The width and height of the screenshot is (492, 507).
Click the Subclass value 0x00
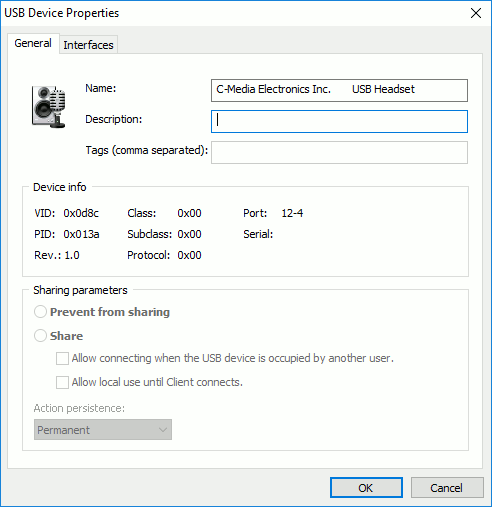pyautogui.click(x=189, y=234)
